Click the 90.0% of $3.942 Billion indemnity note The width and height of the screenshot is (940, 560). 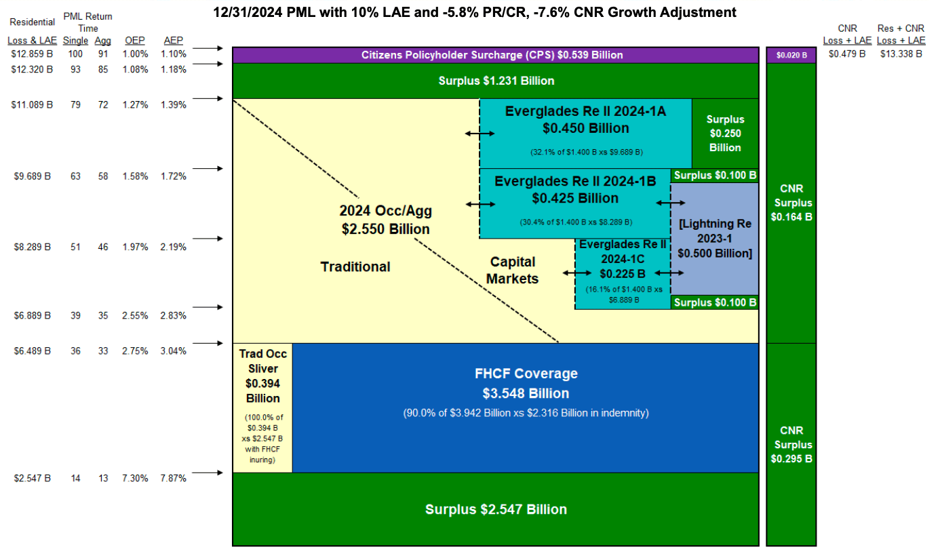tap(526, 412)
